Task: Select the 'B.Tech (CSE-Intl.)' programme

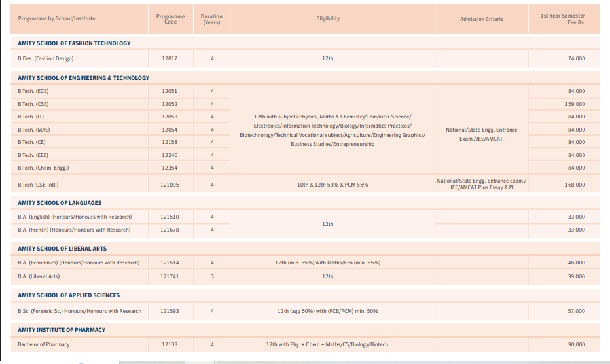Action: pyautogui.click(x=38, y=185)
